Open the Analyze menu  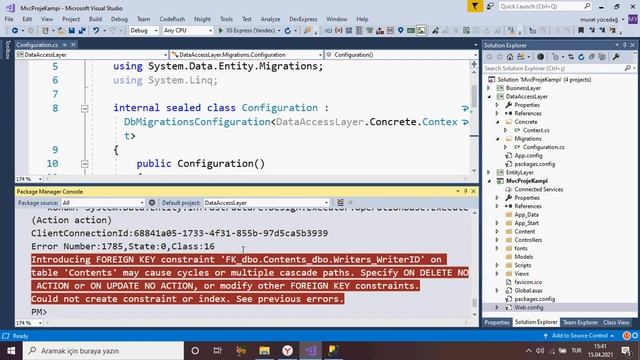coord(270,19)
